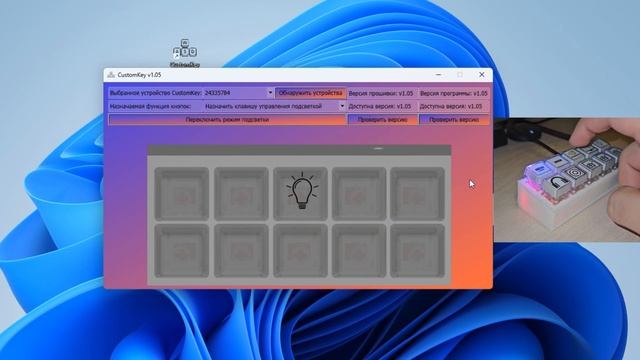Click Проверить версию under firmware version
Screen dimensions: 640x360
[383, 120]
